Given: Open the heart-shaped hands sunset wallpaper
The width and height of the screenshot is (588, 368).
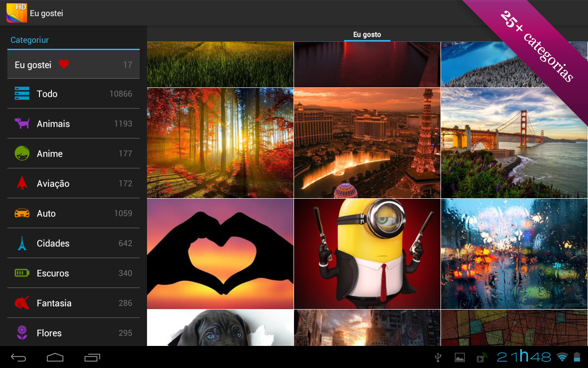Looking at the screenshot, I should pos(220,253).
